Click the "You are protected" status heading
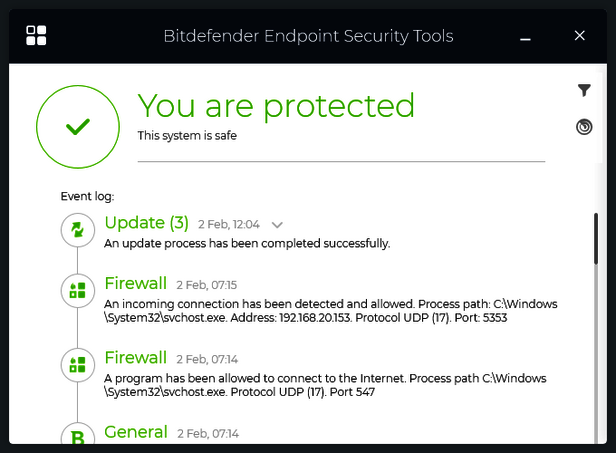This screenshot has width=616, height=453. click(x=276, y=106)
